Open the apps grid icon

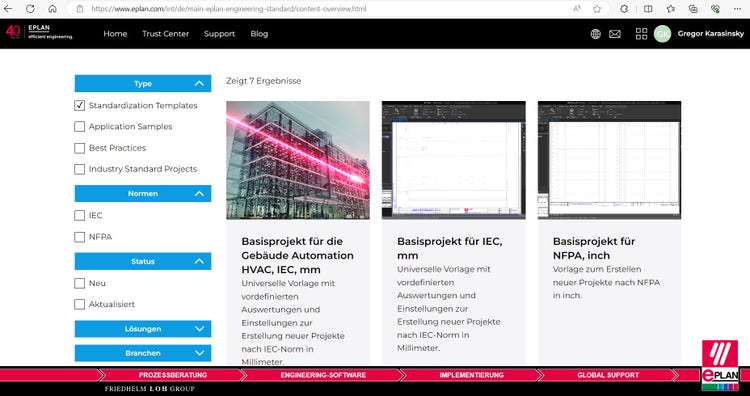(x=641, y=33)
